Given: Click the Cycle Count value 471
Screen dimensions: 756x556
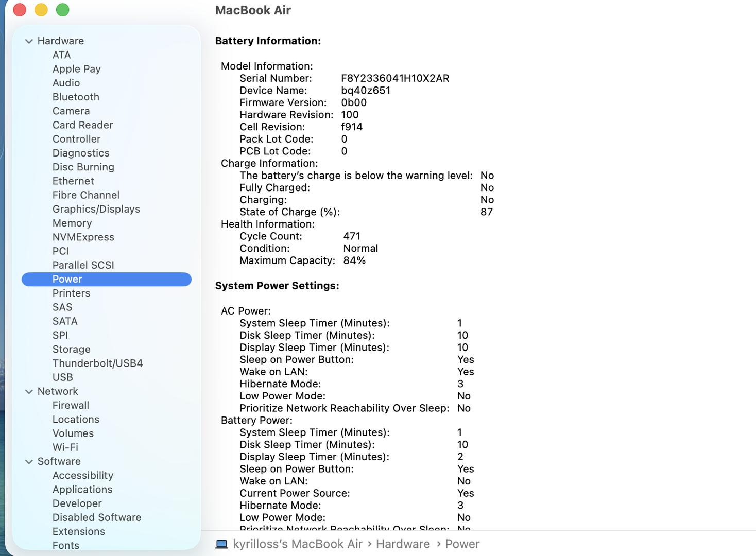Looking at the screenshot, I should [352, 236].
